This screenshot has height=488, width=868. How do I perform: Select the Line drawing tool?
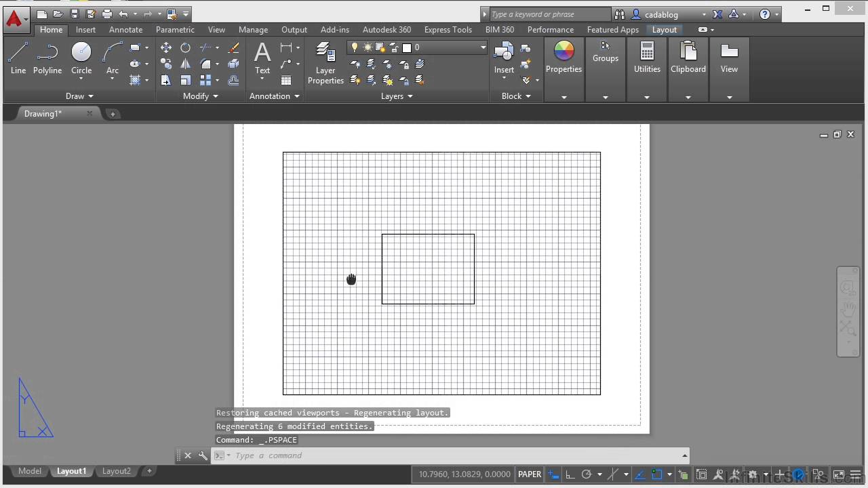(x=18, y=58)
